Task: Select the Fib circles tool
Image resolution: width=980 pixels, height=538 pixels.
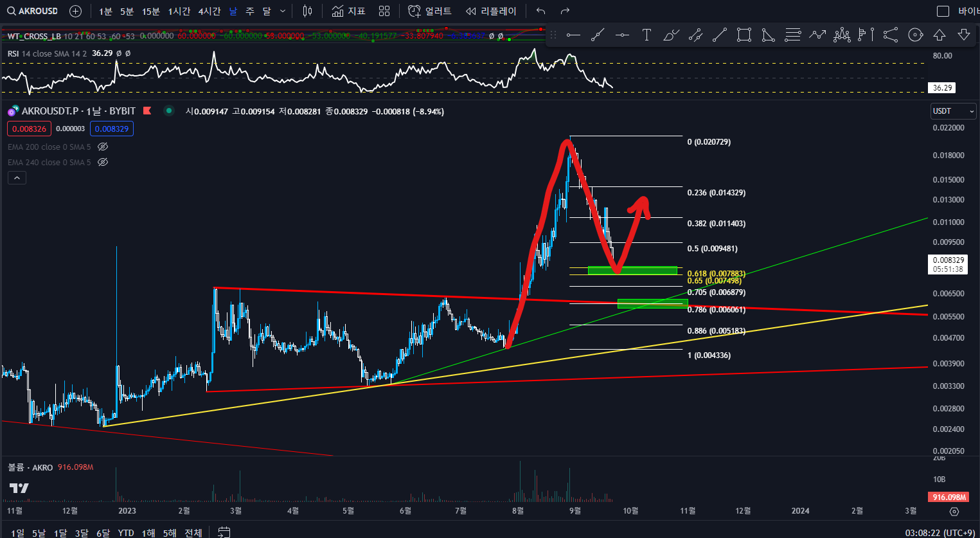Action: pos(915,35)
